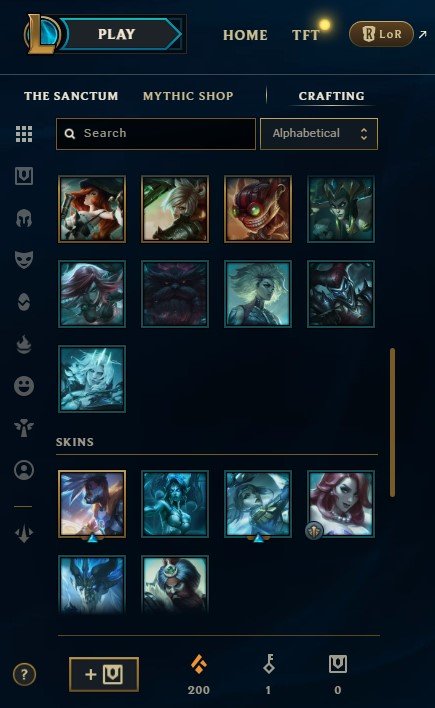435x708 pixels.
Task: Click inside the Search loot field
Action: tap(156, 134)
